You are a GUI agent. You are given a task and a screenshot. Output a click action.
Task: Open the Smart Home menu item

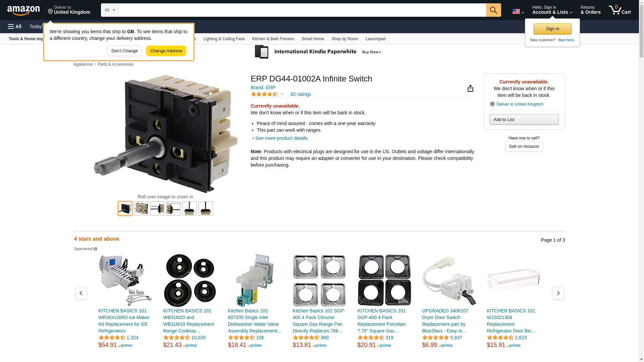[313, 39]
